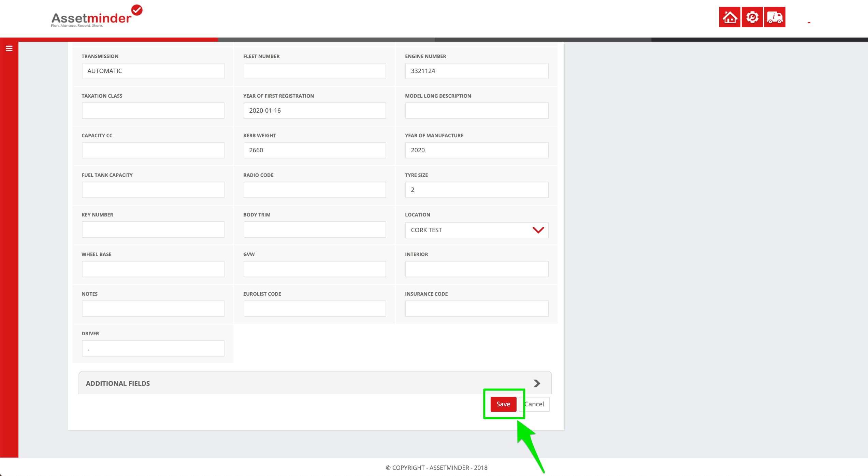Focus the Taxation Class input field
This screenshot has height=476, width=868.
point(153,111)
